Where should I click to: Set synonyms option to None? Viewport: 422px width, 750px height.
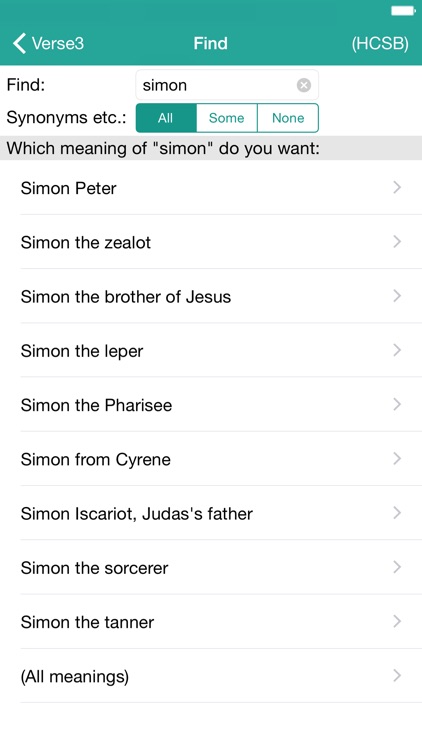pyautogui.click(x=288, y=118)
